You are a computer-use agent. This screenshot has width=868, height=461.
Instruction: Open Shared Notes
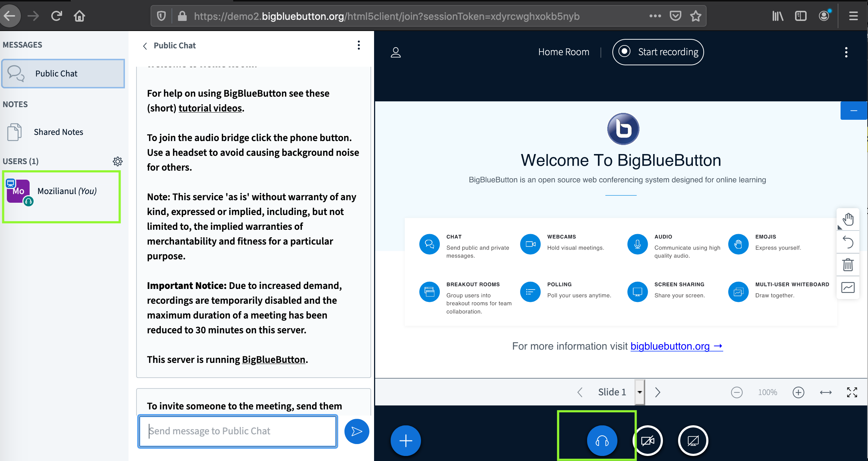click(63, 132)
